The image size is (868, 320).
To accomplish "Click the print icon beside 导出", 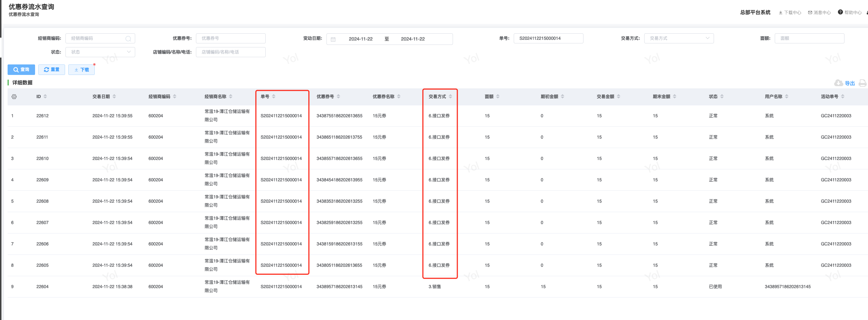I will 862,83.
